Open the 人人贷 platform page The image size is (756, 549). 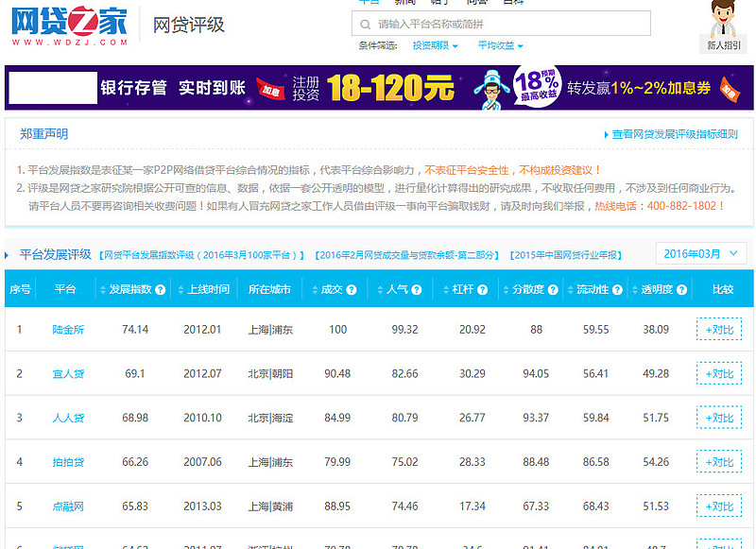pos(68,418)
